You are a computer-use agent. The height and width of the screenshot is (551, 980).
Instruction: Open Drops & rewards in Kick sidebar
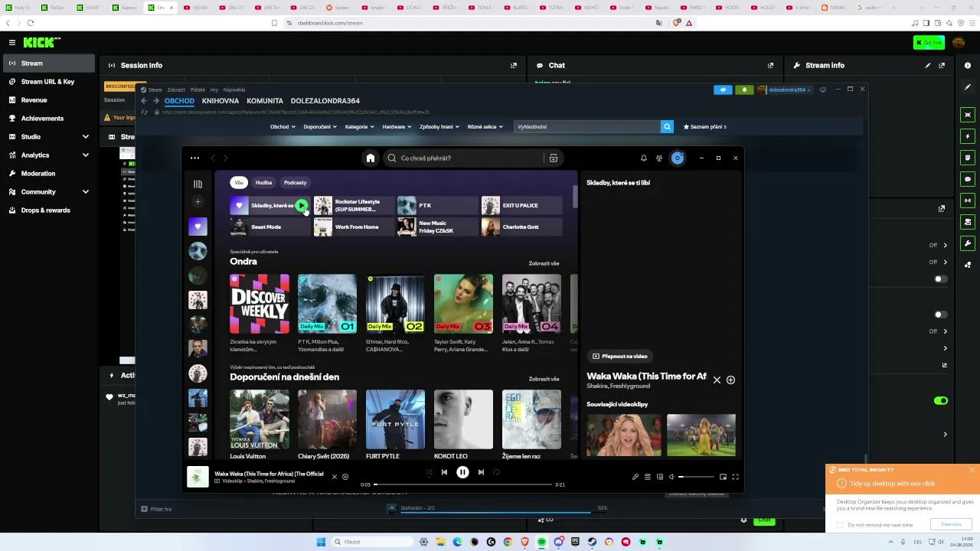point(47,210)
